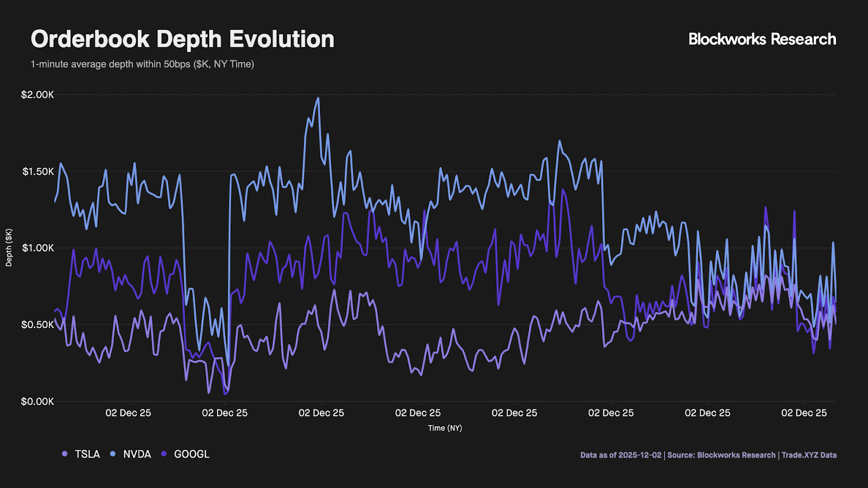Open the Source: Blockworks Research credit
This screenshot has width=868, height=488.
coord(721,455)
